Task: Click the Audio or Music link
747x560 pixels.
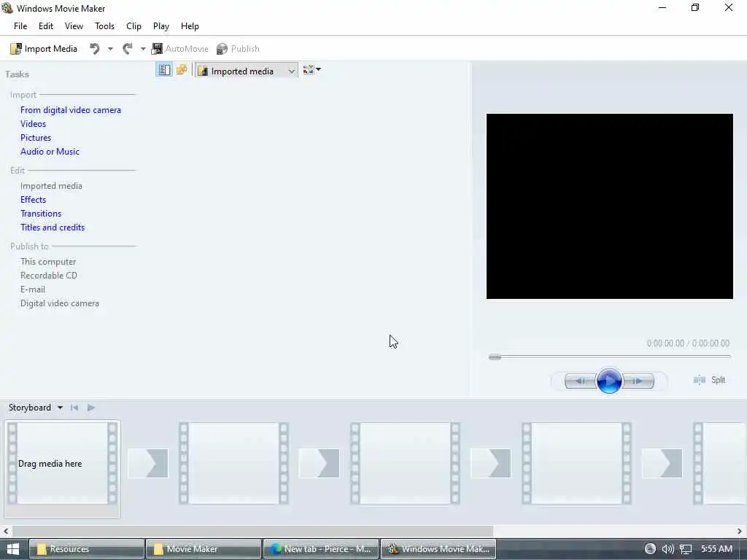Action: tap(50, 152)
